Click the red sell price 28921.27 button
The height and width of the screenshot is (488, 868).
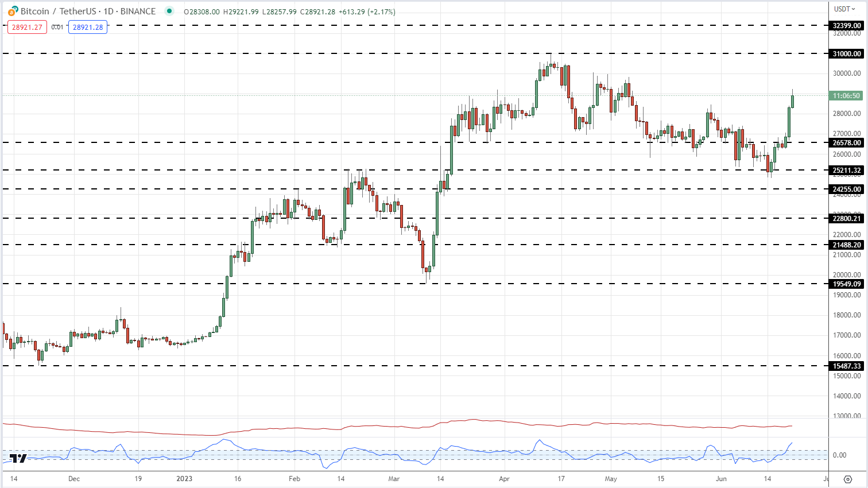[27, 27]
